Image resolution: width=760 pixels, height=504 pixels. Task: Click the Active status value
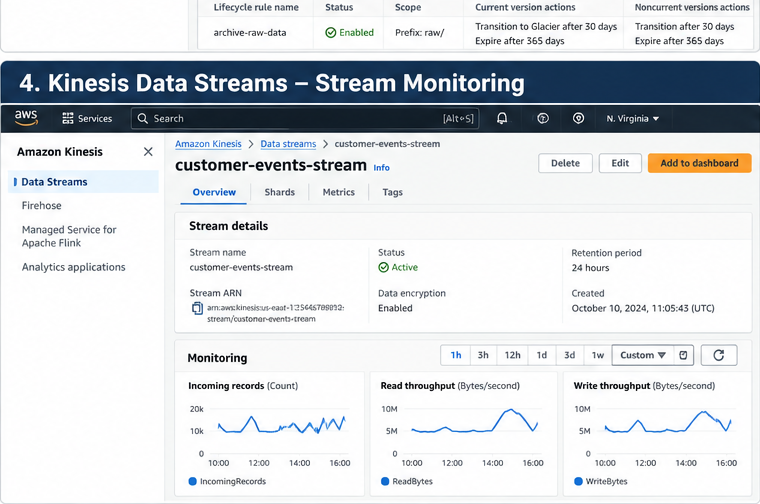(398, 267)
